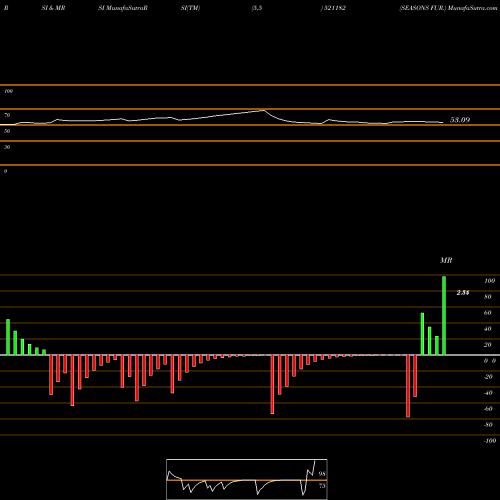Screen dimensions: 500x500
Task: Click the first green bar of the MR chart
Action: pos(8,337)
